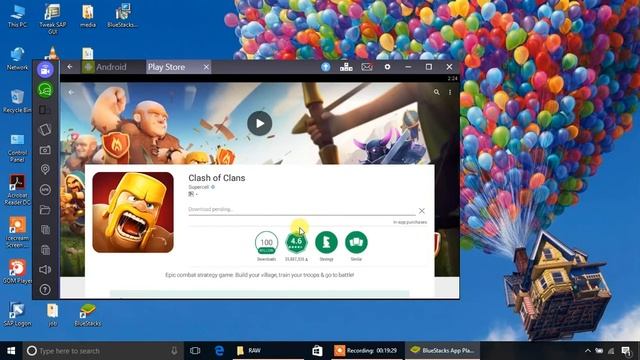This screenshot has height=360, width=640.
Task: Play the Clash of Clans trailer video
Action: 260,123
